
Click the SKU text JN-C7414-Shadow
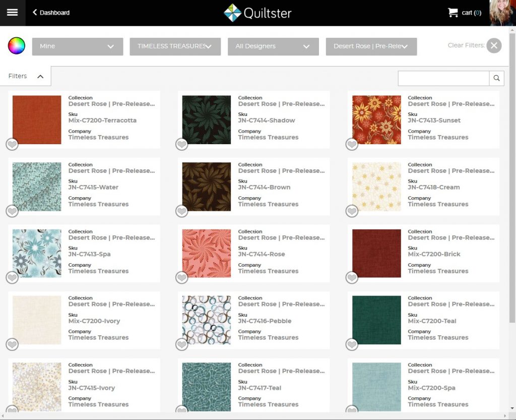click(267, 121)
